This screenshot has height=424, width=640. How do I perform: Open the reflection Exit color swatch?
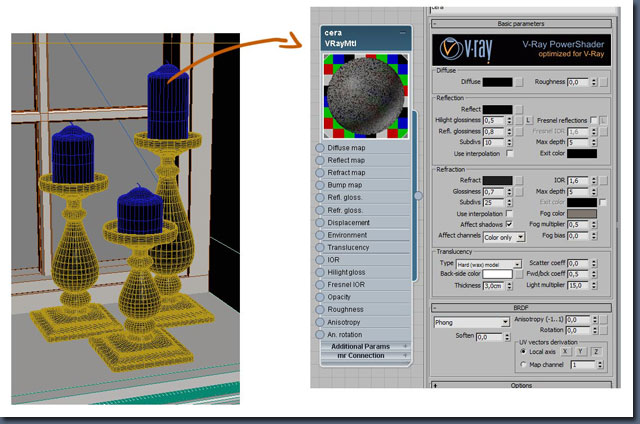(582, 153)
